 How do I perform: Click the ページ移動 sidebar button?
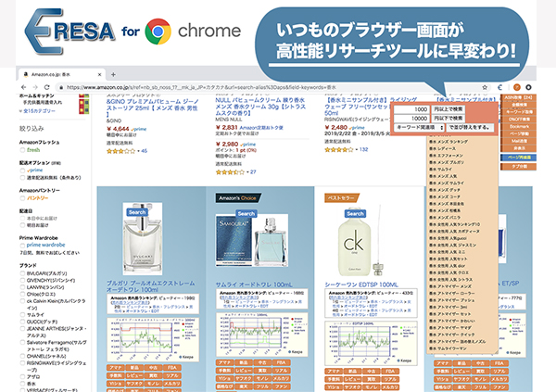click(518, 133)
